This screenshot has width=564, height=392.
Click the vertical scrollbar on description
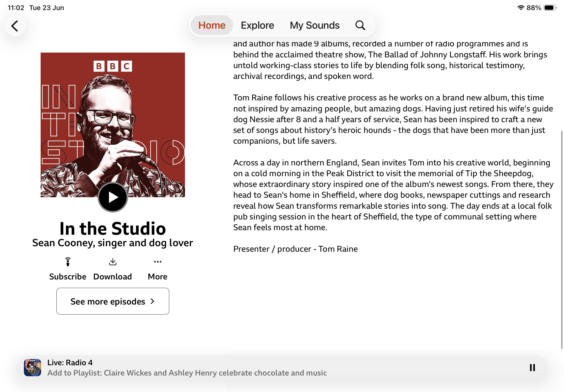click(x=562, y=240)
